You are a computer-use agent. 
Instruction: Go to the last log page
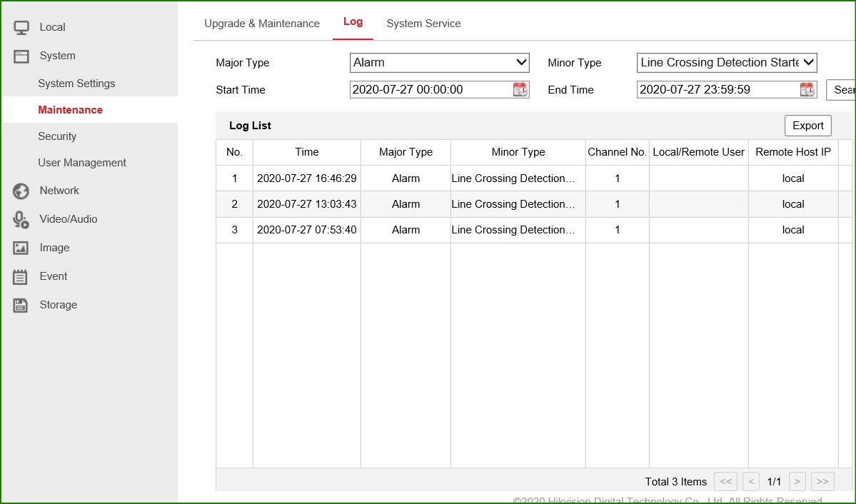[x=822, y=482]
